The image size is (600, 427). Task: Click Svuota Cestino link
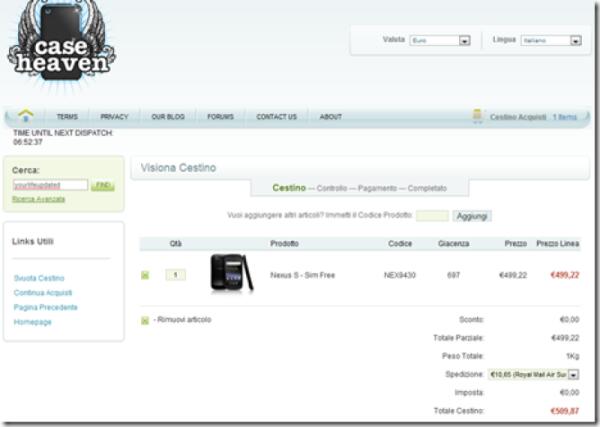tap(39, 278)
